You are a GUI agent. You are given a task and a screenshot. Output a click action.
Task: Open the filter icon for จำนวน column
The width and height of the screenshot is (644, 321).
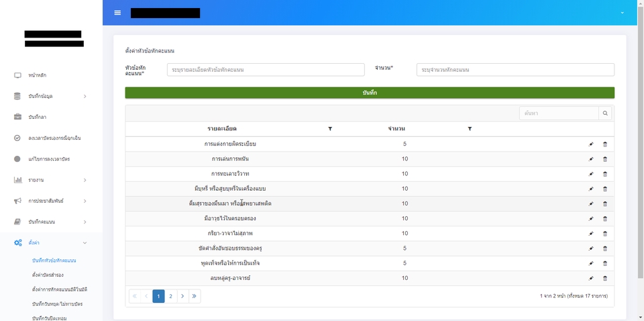470,129
